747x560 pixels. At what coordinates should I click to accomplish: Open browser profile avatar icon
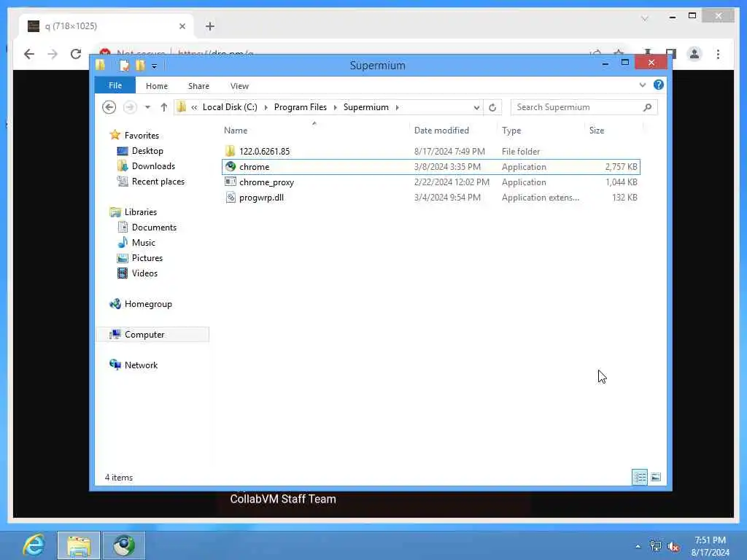pos(694,54)
